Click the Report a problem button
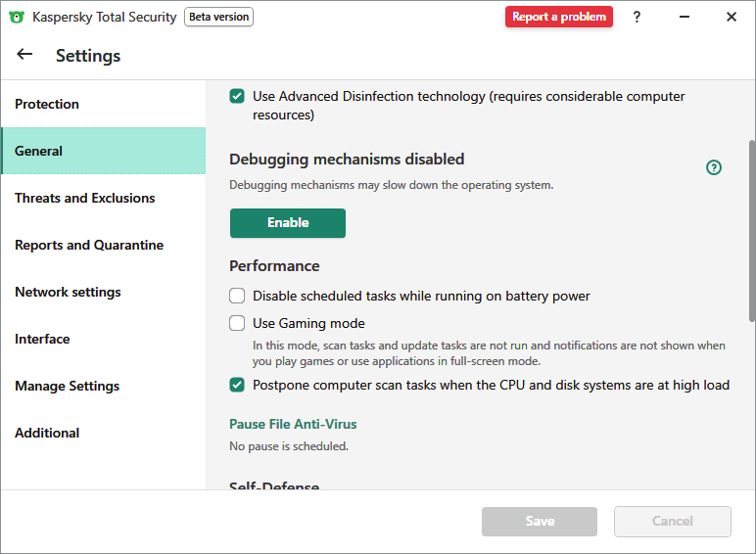756x554 pixels. pyautogui.click(x=559, y=17)
